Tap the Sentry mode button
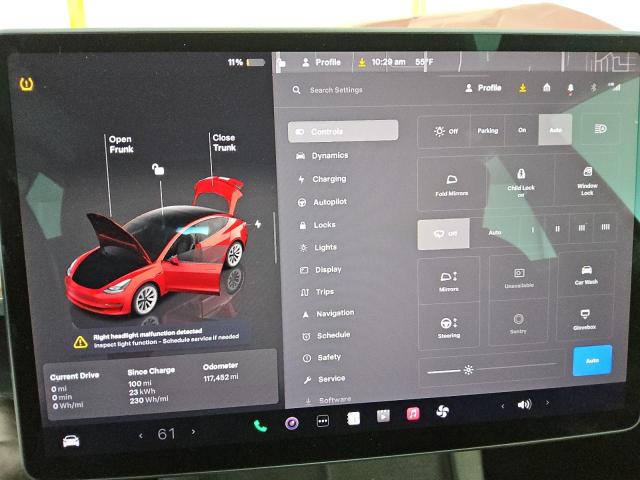 coord(518,323)
